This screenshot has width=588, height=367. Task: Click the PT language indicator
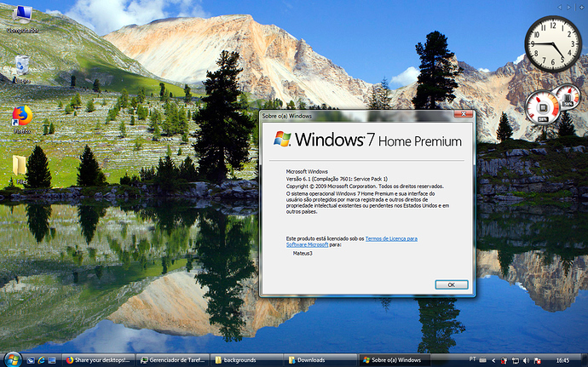coord(472,359)
